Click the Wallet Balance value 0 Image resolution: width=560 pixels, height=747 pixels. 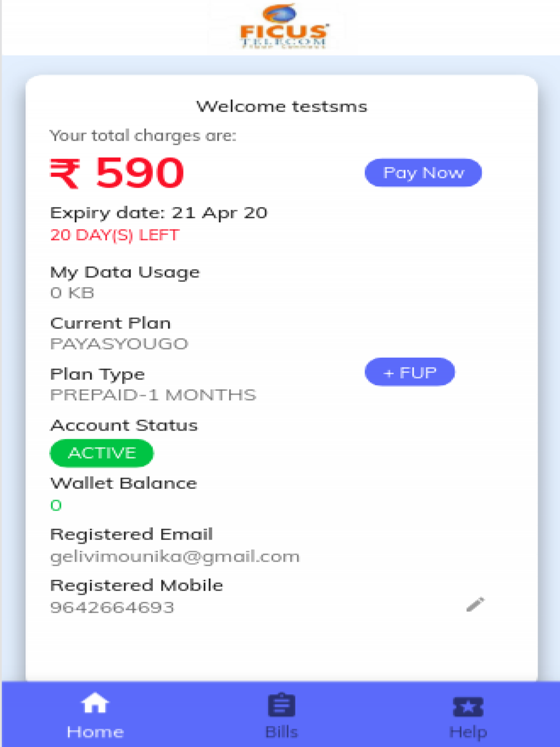tap(56, 505)
